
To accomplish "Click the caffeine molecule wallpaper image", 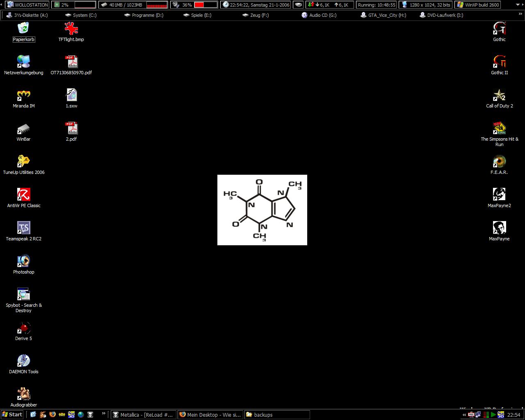I will pos(262,210).
